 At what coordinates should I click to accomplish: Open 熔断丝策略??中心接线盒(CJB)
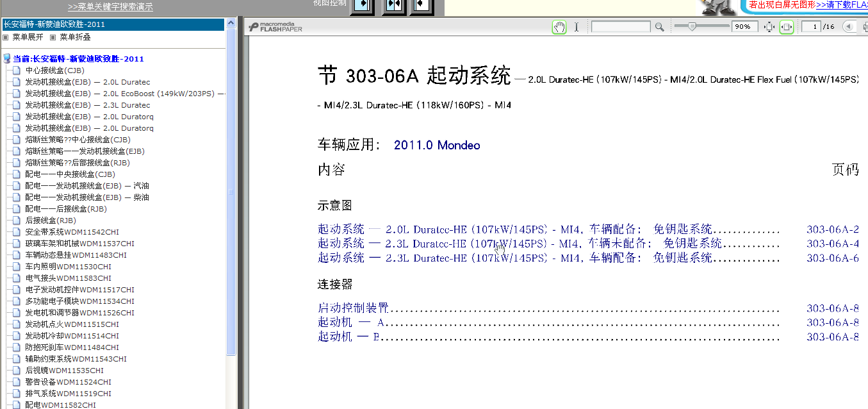point(78,140)
